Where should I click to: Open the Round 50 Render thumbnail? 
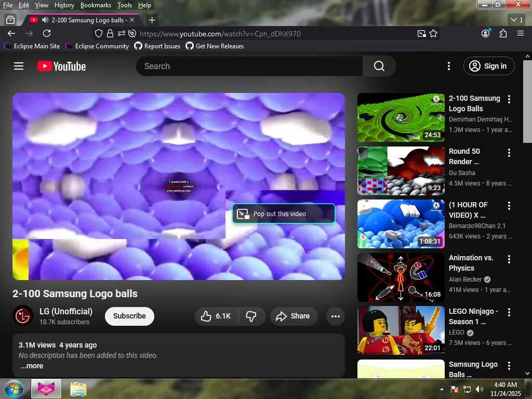tap(401, 170)
